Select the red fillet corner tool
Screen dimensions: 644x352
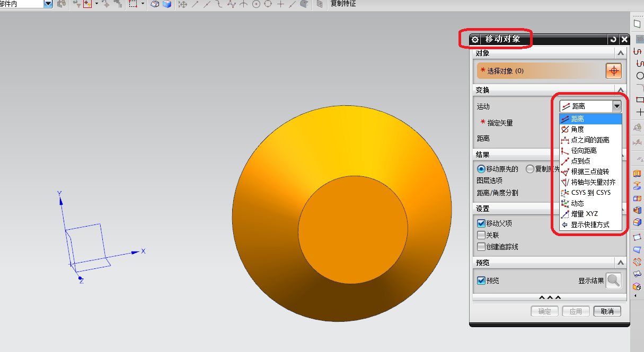(639, 88)
